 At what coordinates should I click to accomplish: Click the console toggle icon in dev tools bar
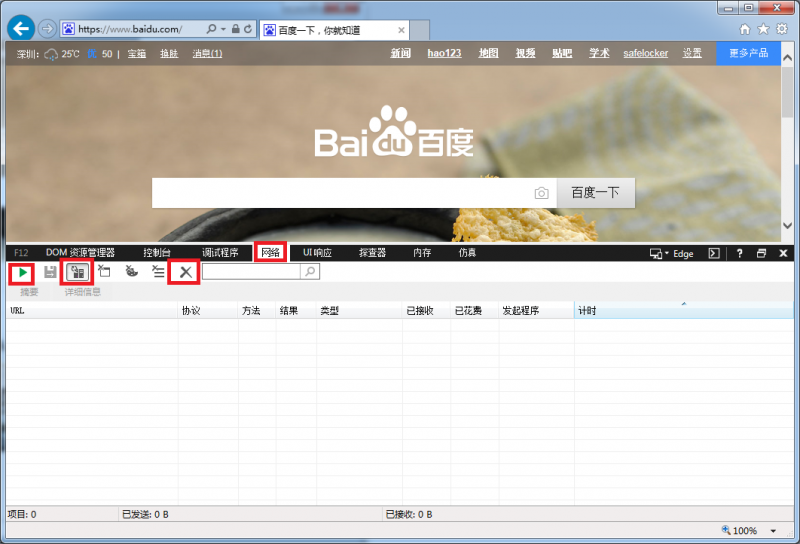point(714,254)
